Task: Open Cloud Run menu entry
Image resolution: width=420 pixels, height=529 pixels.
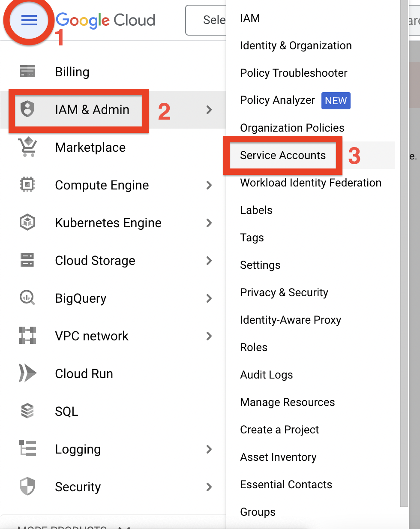Action: (84, 374)
